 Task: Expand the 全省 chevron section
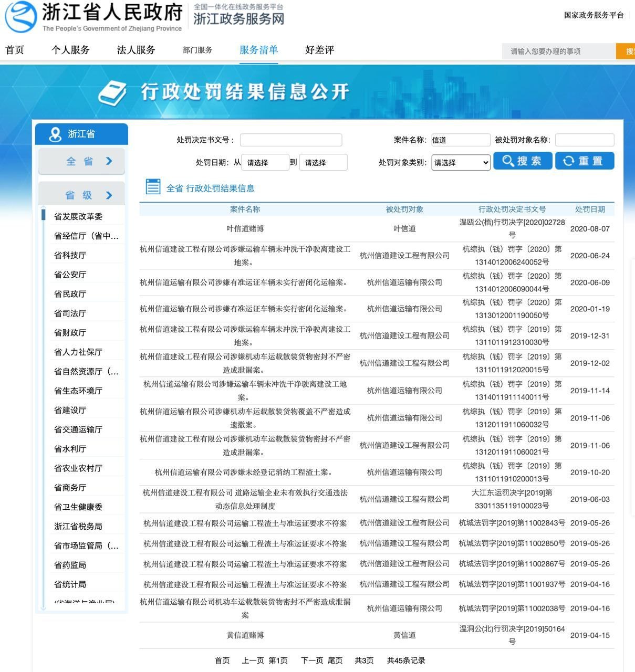click(109, 161)
